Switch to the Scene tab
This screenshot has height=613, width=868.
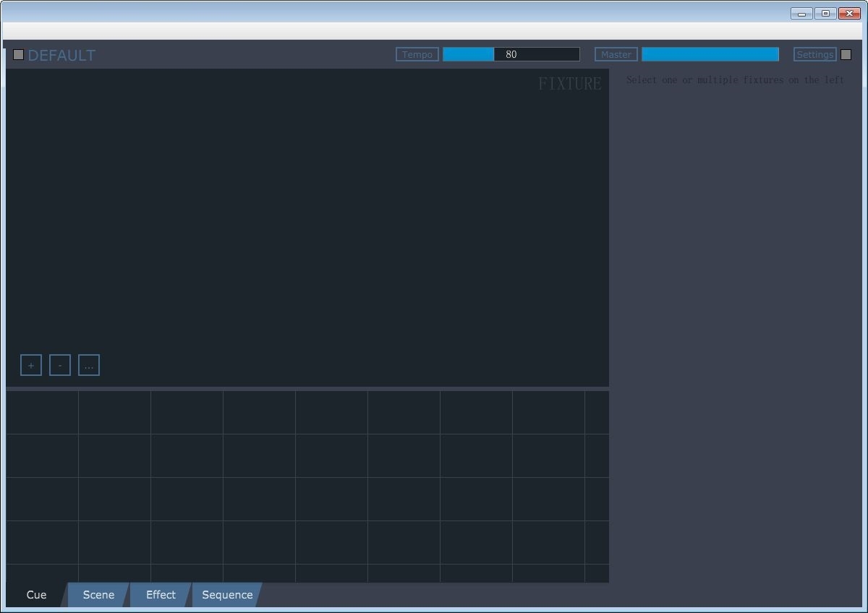pos(98,595)
